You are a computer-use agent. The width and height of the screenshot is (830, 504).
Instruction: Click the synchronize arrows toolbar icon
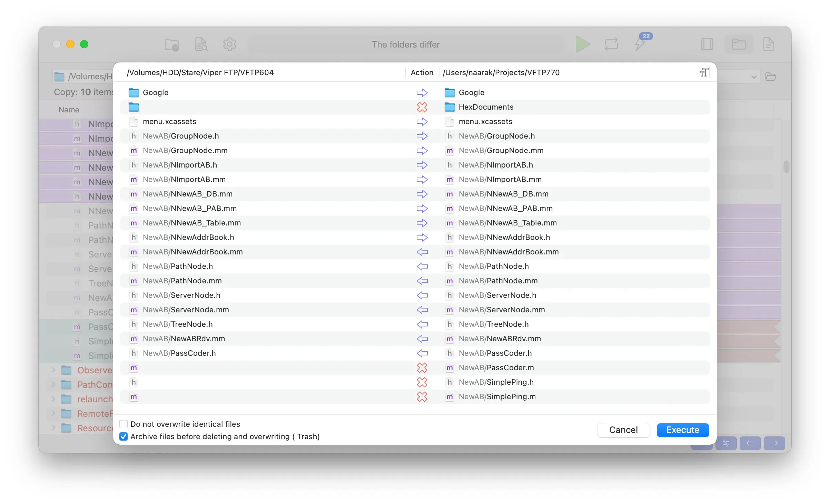pyautogui.click(x=611, y=44)
